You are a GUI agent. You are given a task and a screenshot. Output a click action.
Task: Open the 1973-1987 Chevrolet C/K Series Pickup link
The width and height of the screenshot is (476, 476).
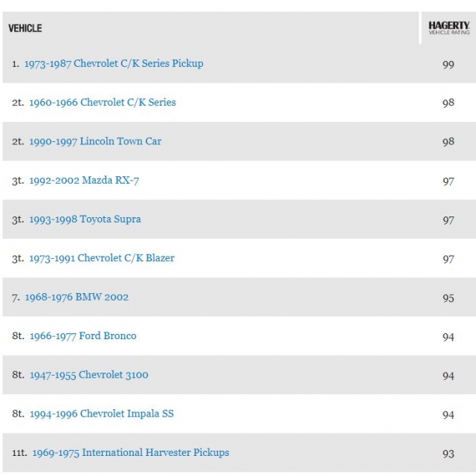113,64
